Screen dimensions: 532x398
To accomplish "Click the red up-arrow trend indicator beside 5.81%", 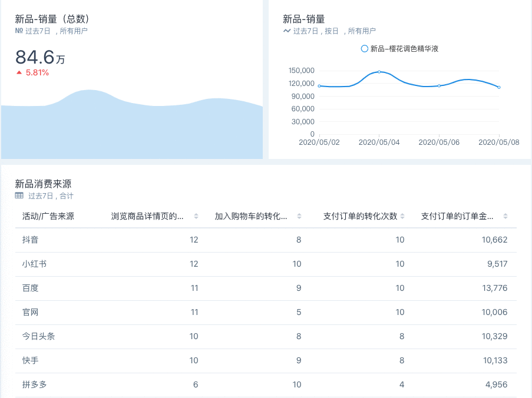I will 19,72.
